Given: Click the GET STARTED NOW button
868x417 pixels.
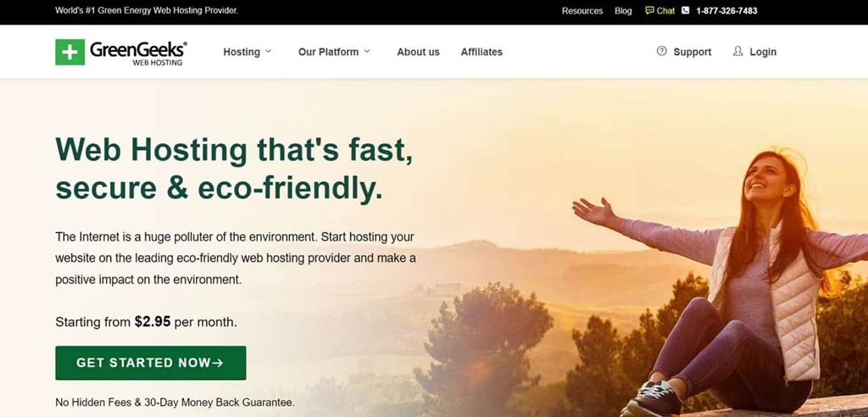Looking at the screenshot, I should click(x=151, y=363).
